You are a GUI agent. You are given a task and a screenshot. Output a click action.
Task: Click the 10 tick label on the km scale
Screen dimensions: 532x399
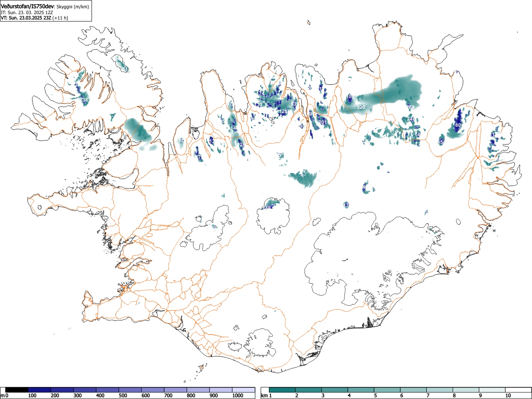[x=508, y=396]
